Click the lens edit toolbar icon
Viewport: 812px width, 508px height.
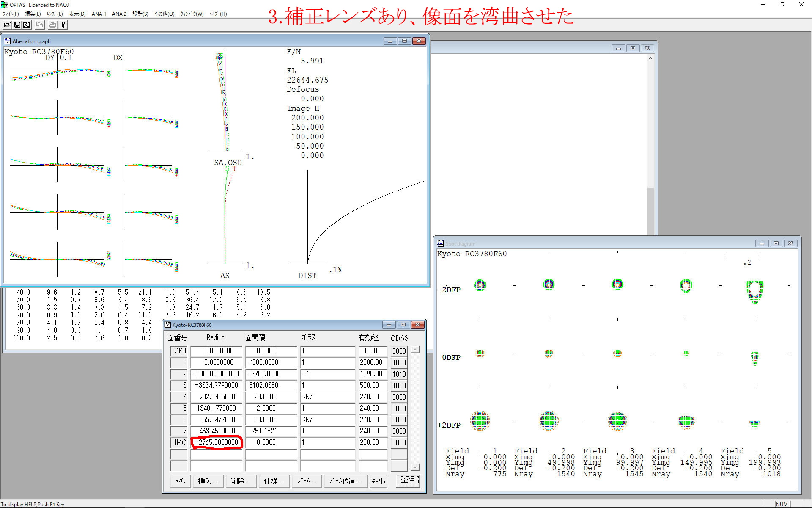coord(27,25)
